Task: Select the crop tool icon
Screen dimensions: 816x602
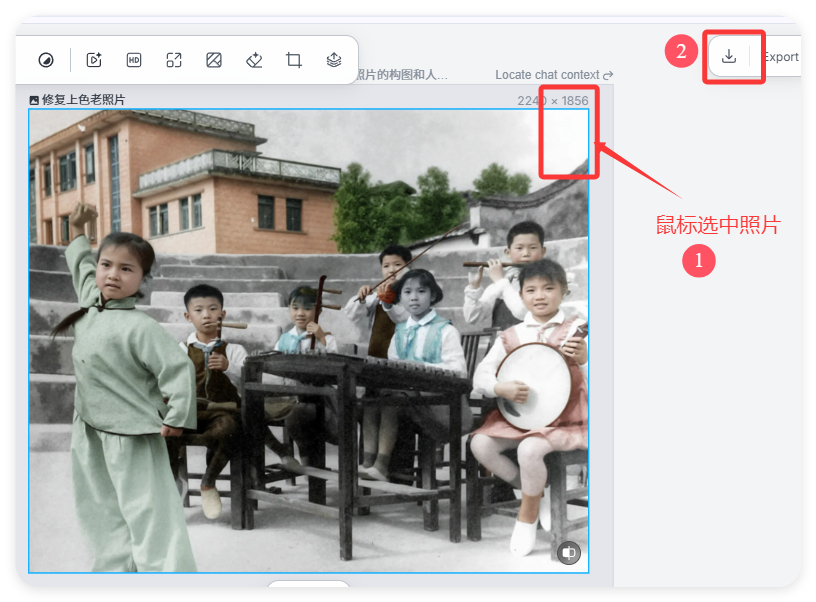Action: click(294, 60)
